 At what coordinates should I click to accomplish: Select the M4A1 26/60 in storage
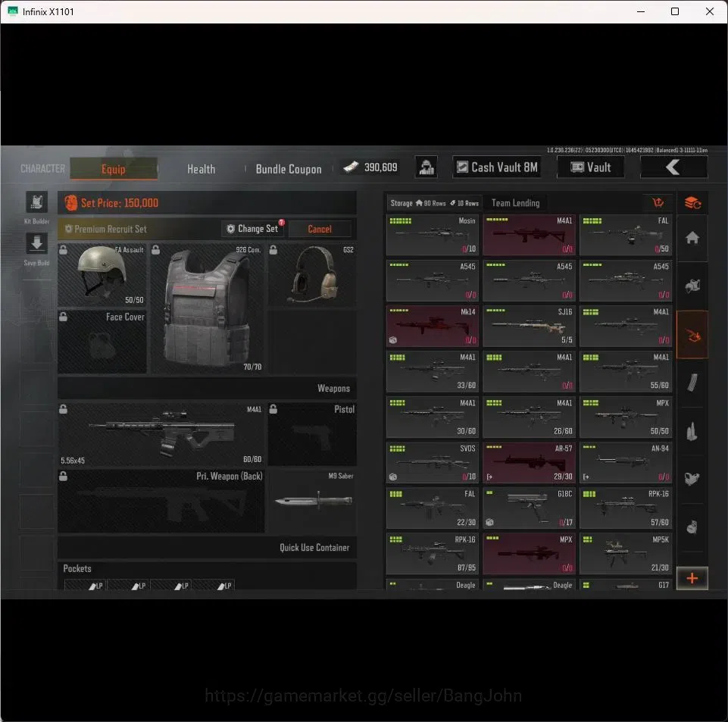pos(529,417)
